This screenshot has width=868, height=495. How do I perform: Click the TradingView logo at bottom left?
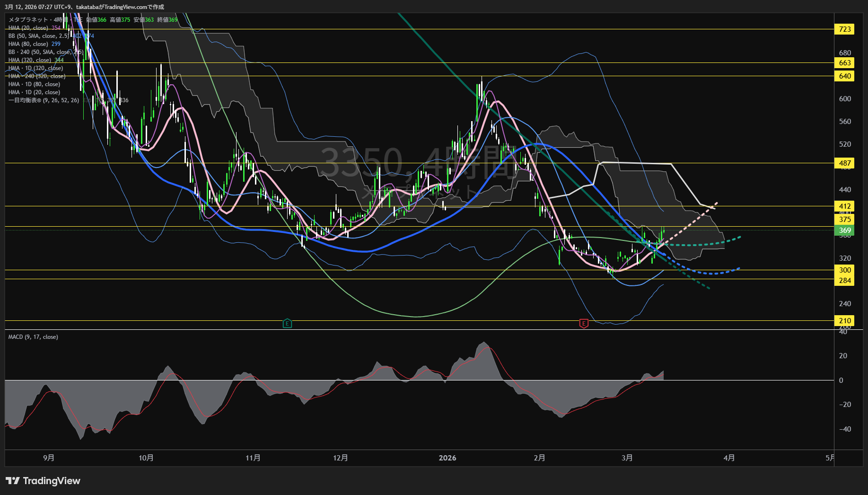pyautogui.click(x=43, y=481)
